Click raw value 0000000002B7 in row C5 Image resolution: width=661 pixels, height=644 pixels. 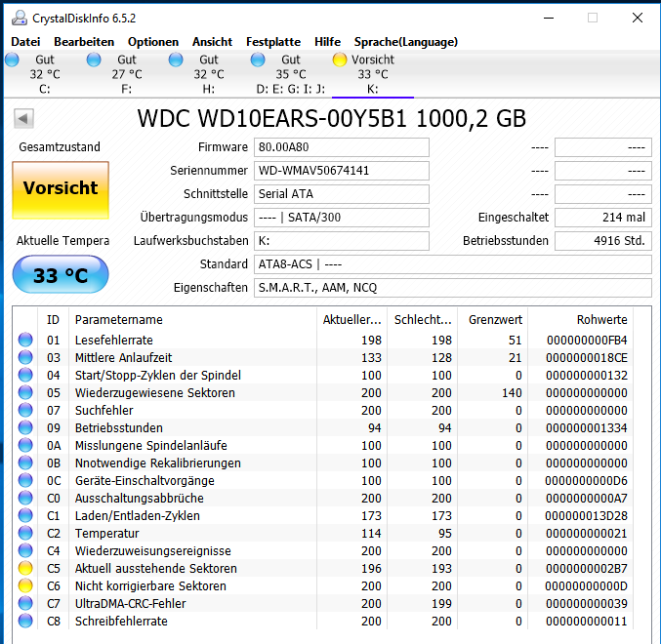(x=587, y=569)
